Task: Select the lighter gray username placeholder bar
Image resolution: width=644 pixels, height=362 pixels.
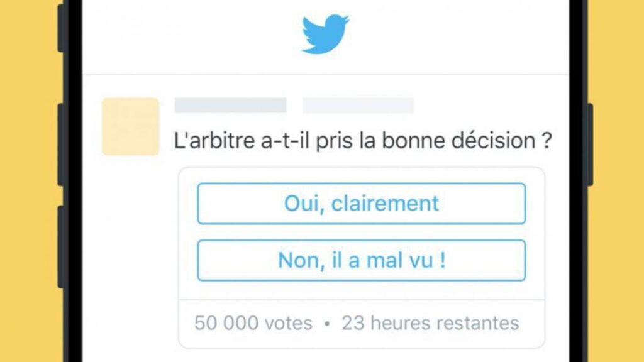Action: pos(358,106)
